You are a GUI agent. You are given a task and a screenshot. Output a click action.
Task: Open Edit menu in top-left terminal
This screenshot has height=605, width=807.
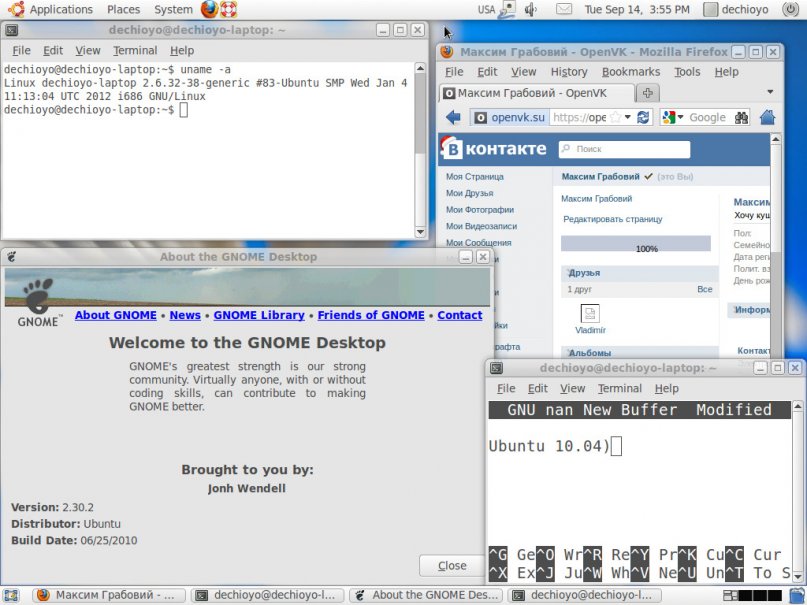coord(53,50)
